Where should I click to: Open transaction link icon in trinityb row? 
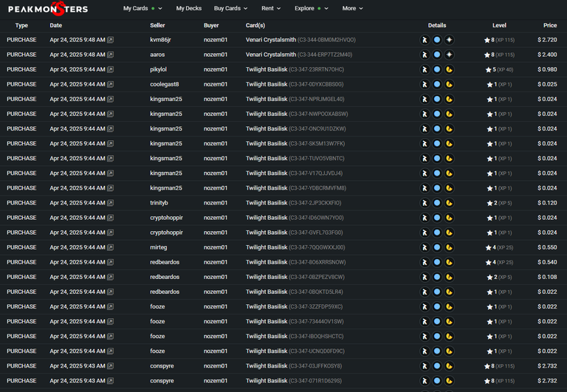[x=111, y=203]
